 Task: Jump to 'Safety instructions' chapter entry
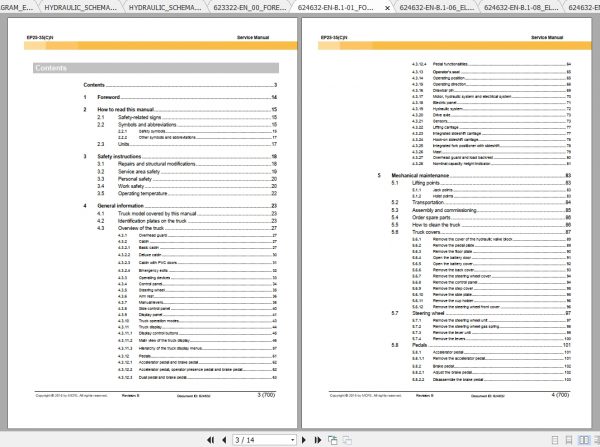point(180,157)
